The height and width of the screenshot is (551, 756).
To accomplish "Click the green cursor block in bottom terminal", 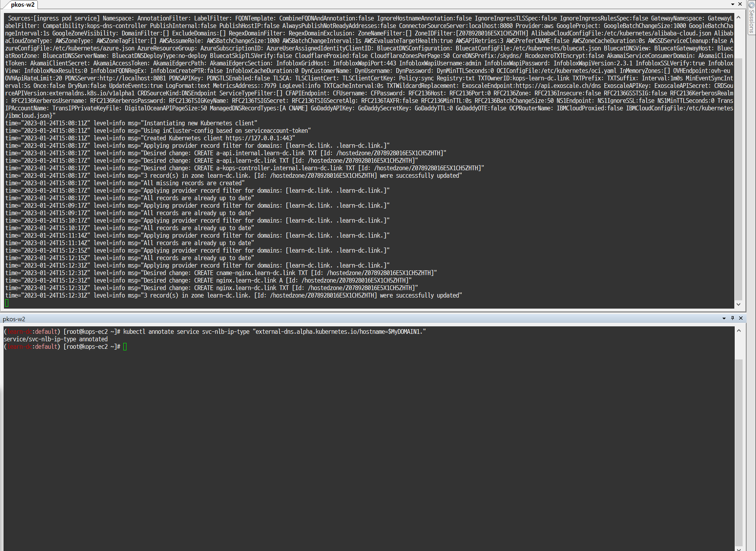I will (125, 347).
